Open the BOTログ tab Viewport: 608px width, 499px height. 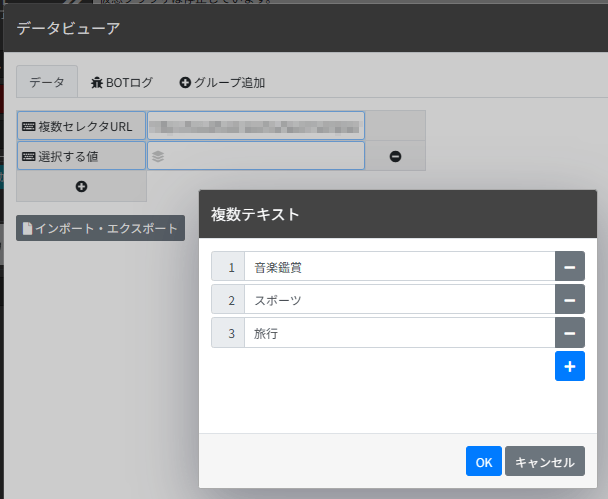(x=121, y=82)
